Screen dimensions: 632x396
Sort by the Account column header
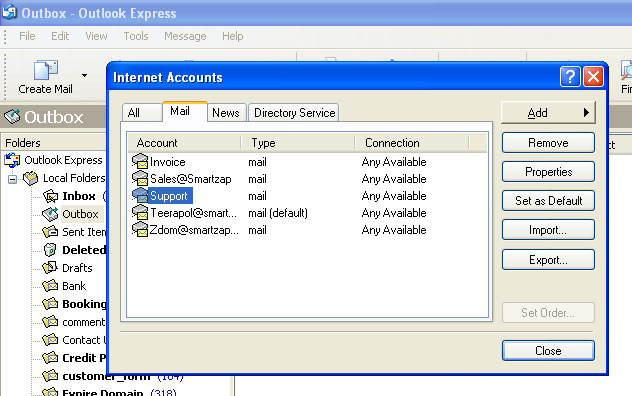click(184, 143)
